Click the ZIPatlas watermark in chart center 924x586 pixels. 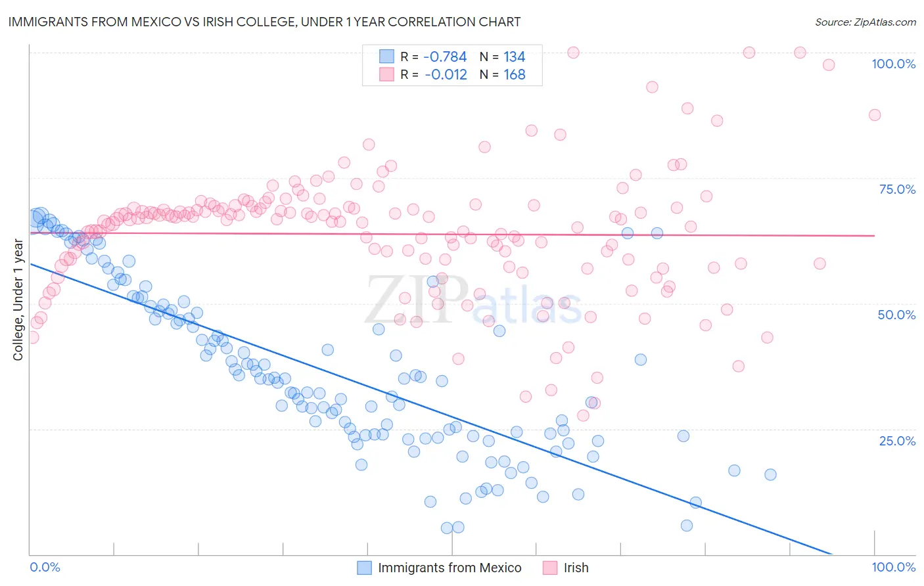pos(473,300)
